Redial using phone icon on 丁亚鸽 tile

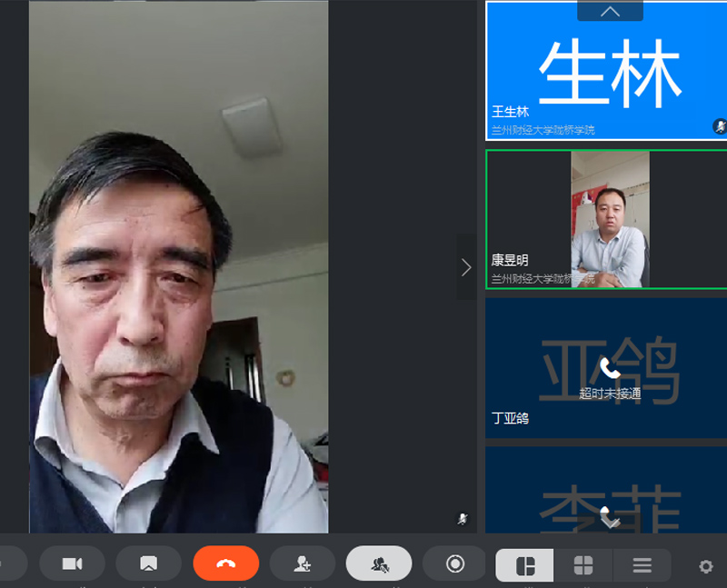[x=610, y=368]
